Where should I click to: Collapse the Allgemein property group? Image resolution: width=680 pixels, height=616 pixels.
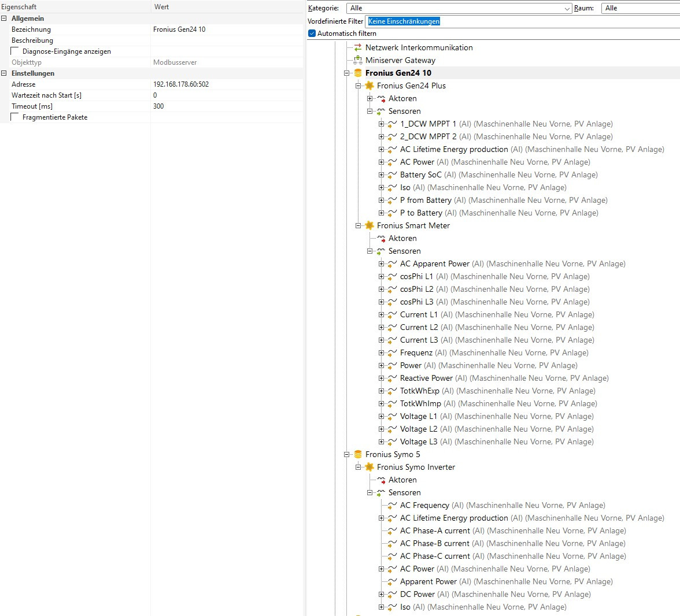[4, 18]
